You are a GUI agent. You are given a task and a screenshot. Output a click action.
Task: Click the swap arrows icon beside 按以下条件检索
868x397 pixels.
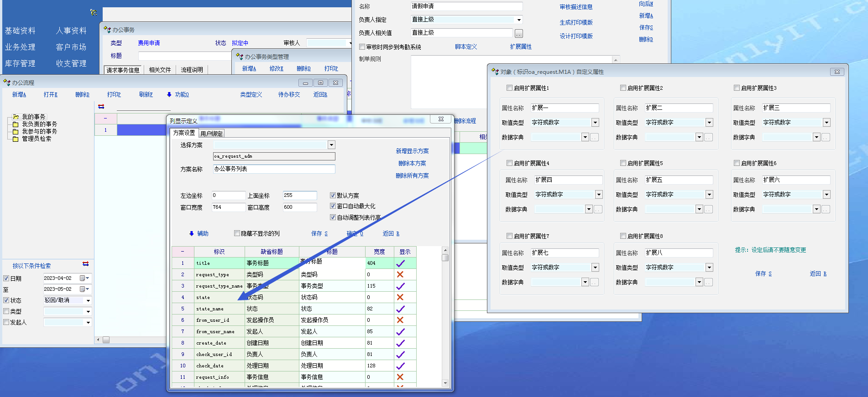coord(85,264)
